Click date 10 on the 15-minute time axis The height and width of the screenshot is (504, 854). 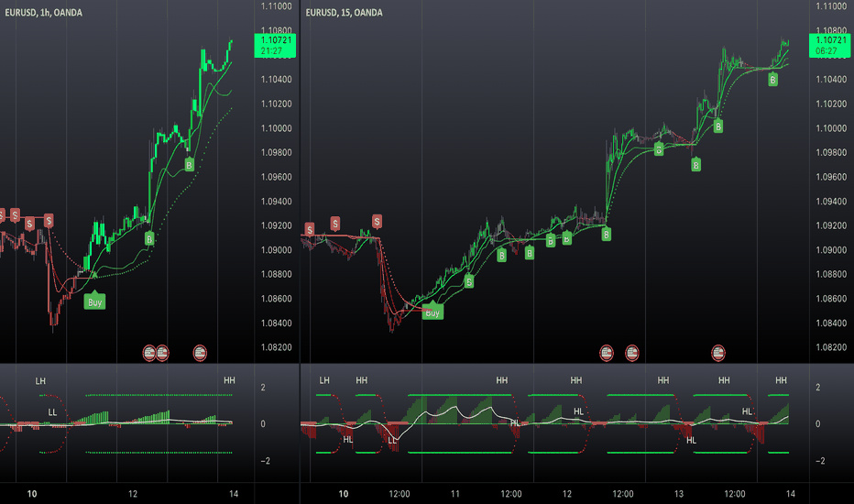[x=343, y=494]
